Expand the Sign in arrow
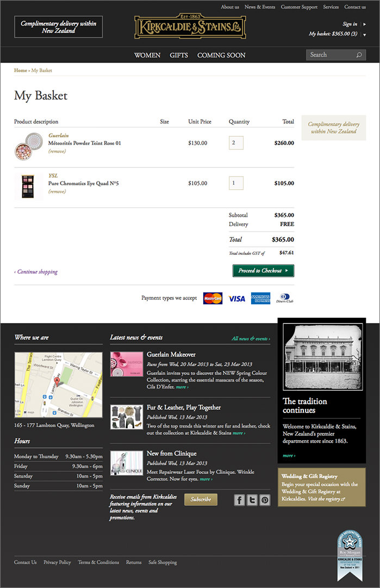The image size is (380, 588). (364, 24)
